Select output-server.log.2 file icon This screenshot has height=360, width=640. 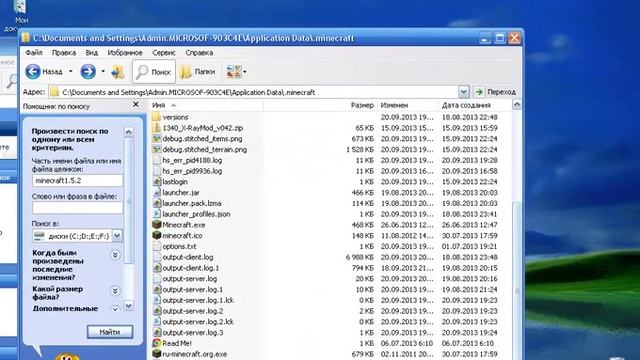[x=156, y=311]
